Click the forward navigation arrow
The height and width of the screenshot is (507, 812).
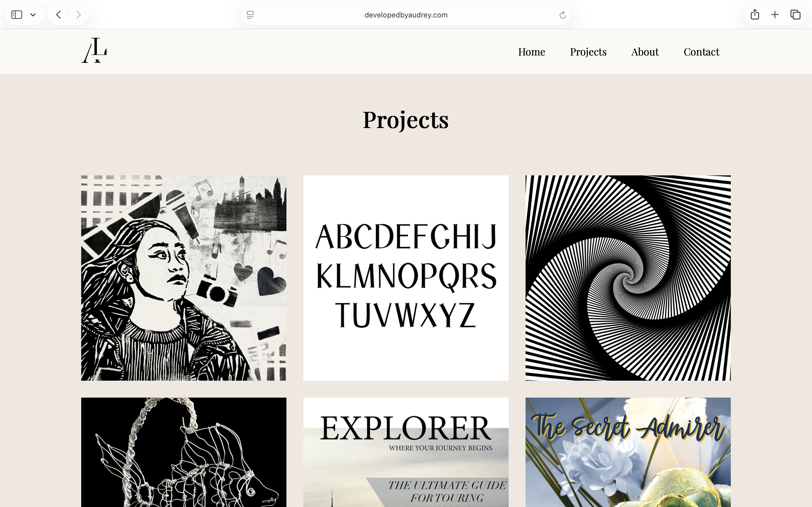click(78, 15)
